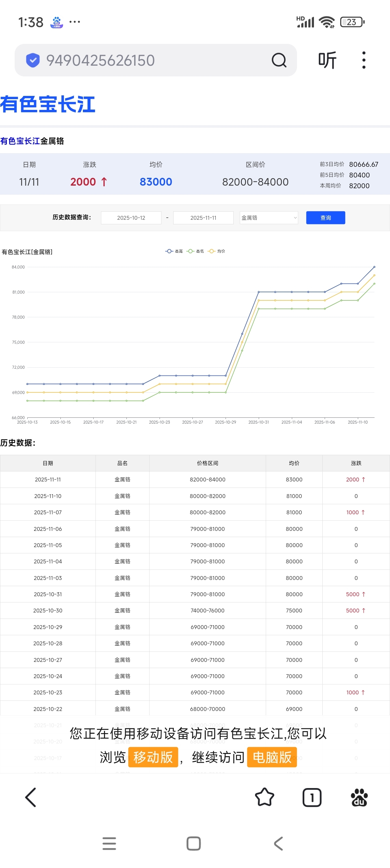Tap the Baidu paw home icon
Image resolution: width=390 pixels, height=868 pixels.
(359, 797)
